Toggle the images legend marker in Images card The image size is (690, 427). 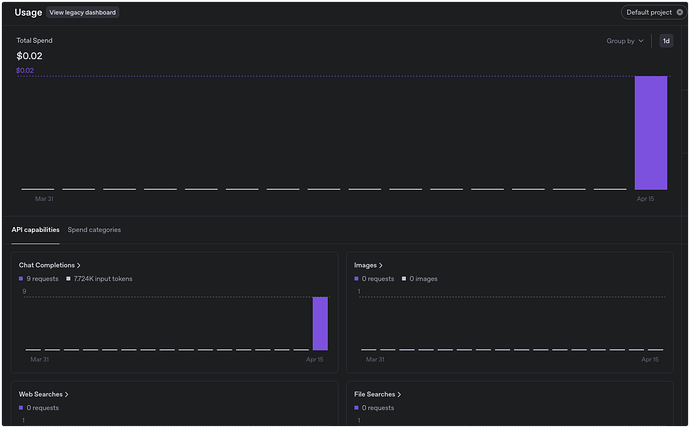(x=404, y=279)
